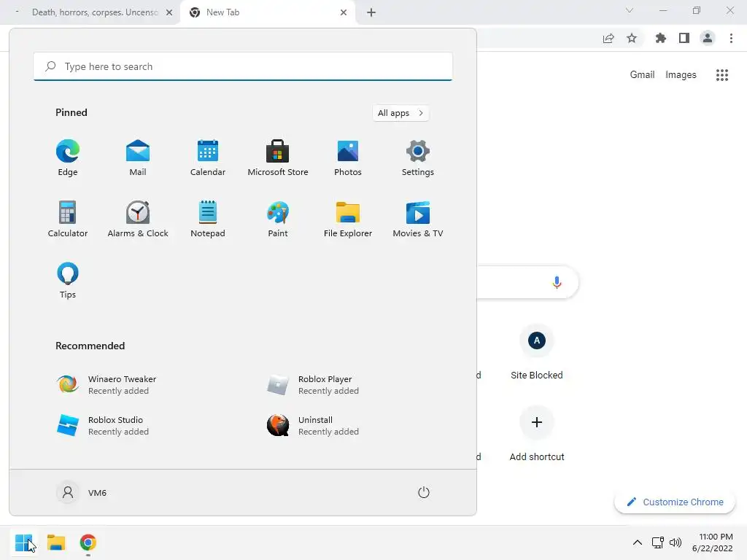Click the Chrome taskbar icon

(88, 542)
